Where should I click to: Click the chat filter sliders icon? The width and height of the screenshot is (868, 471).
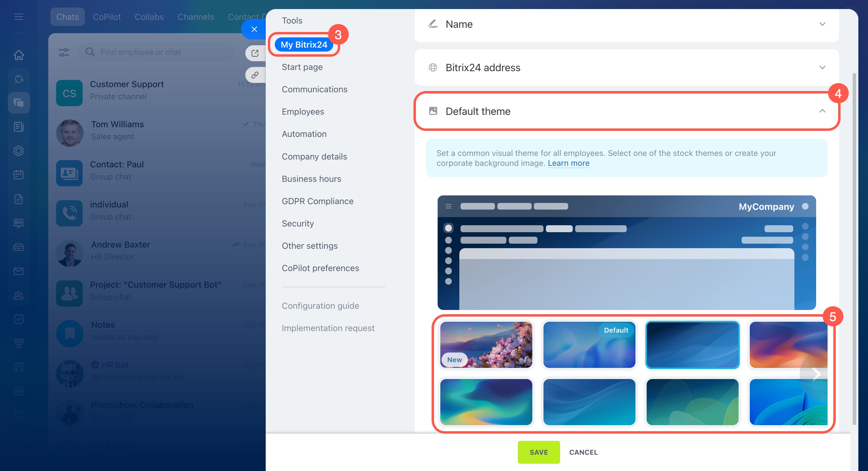[64, 52]
